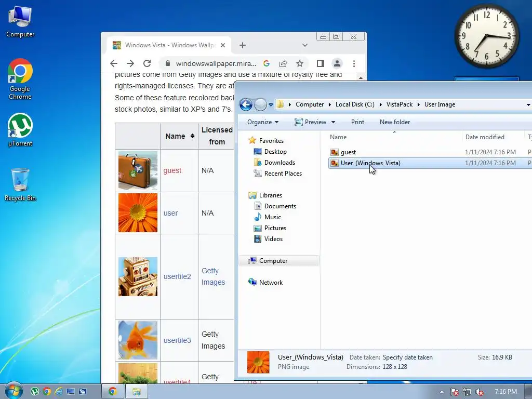Open the Organize menu

[262, 122]
